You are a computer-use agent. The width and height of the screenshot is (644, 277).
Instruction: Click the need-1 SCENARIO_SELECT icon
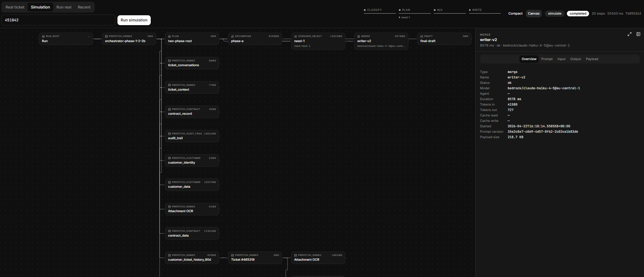click(296, 36)
